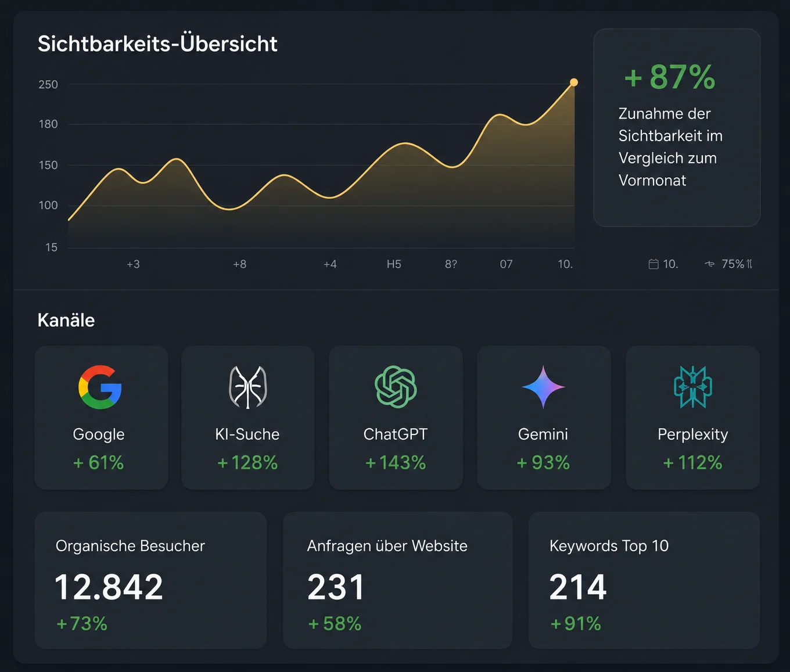Click the +3 x-axis label
The width and height of the screenshot is (790, 672).
coord(133,264)
